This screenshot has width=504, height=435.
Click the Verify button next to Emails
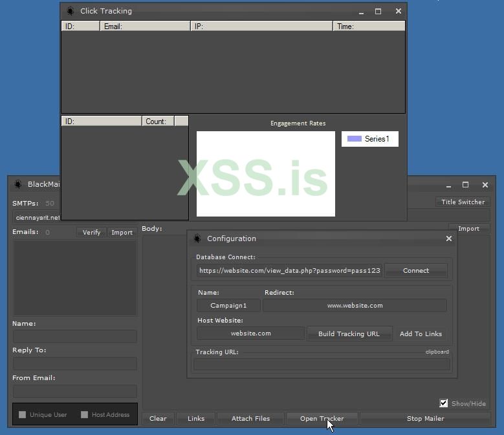(91, 232)
